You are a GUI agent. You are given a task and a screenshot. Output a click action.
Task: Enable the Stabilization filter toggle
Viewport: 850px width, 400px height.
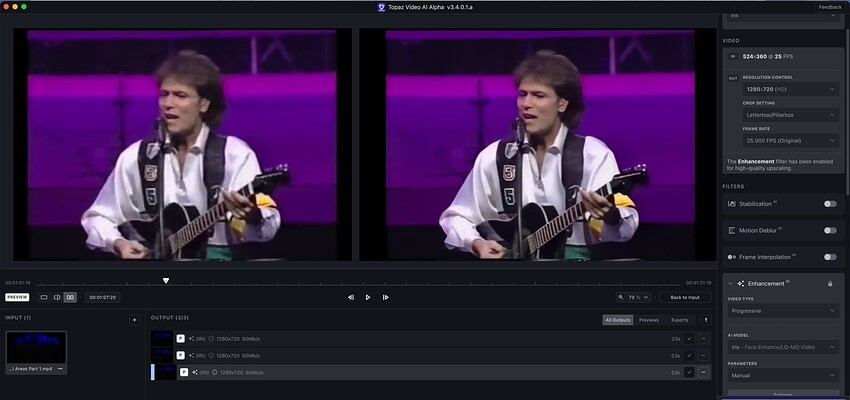[830, 204]
